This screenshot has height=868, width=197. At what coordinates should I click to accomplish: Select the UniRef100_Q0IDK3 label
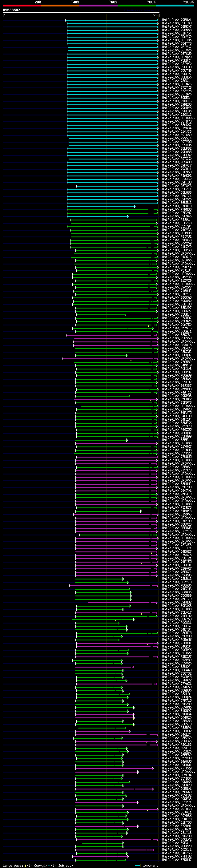coord(176,809)
